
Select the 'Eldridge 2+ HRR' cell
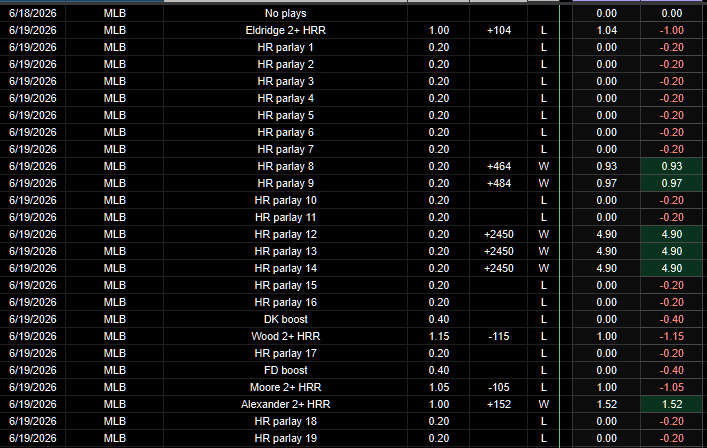click(x=285, y=30)
